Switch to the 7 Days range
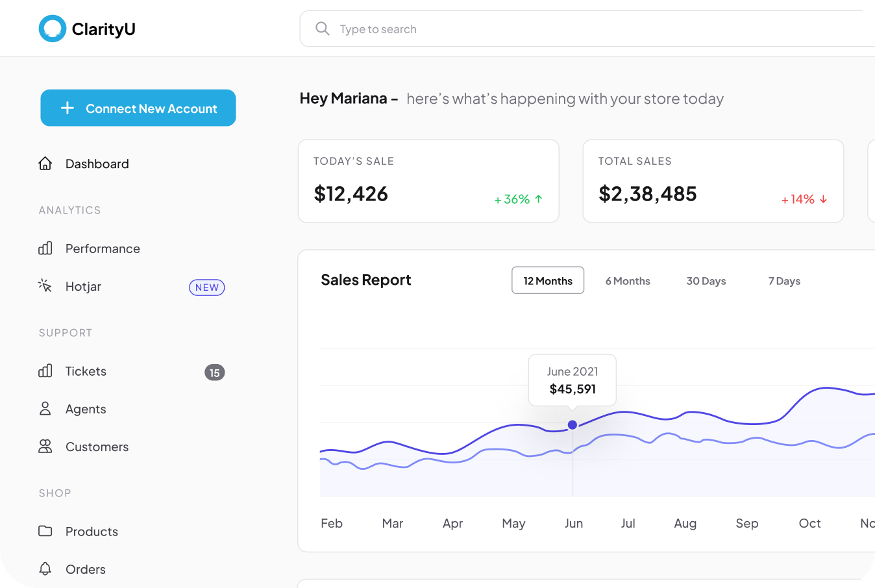 coord(784,281)
